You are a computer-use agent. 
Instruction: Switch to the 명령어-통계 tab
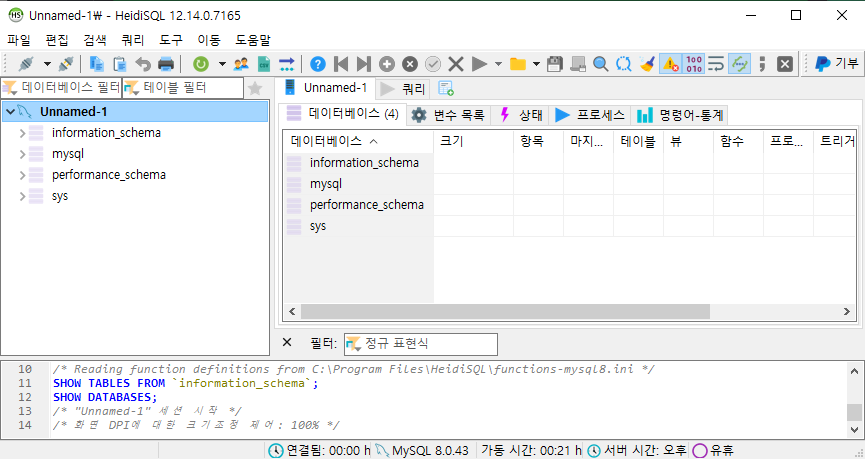point(680,115)
